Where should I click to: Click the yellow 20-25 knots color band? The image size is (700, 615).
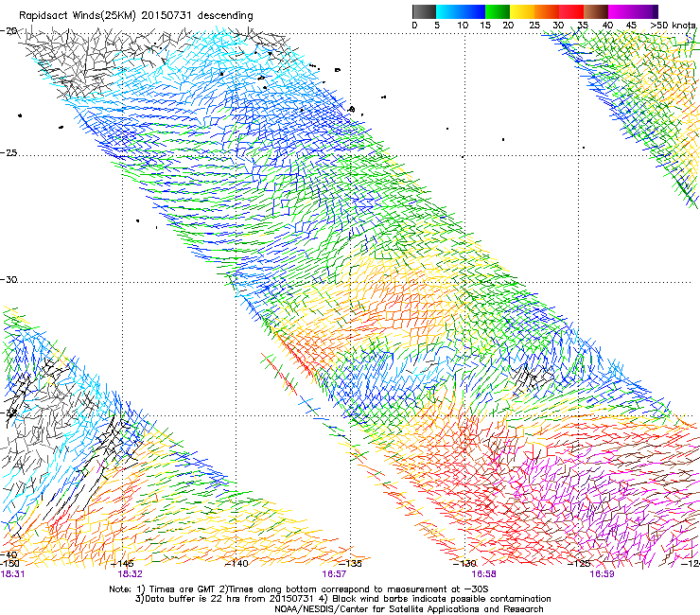[x=522, y=11]
